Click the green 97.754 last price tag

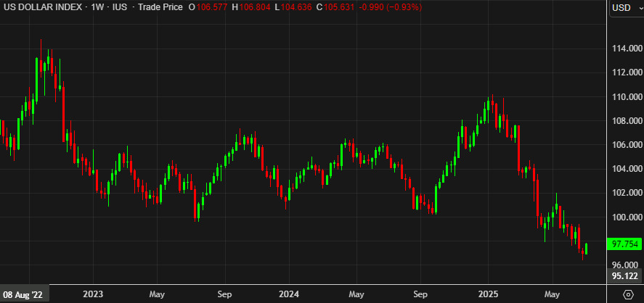pyautogui.click(x=624, y=244)
